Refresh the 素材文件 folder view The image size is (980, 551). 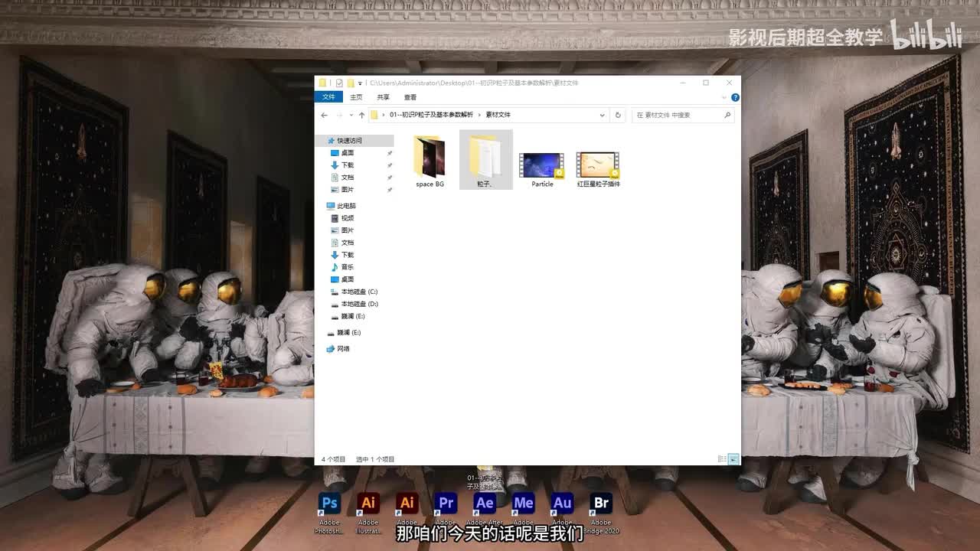pos(618,115)
